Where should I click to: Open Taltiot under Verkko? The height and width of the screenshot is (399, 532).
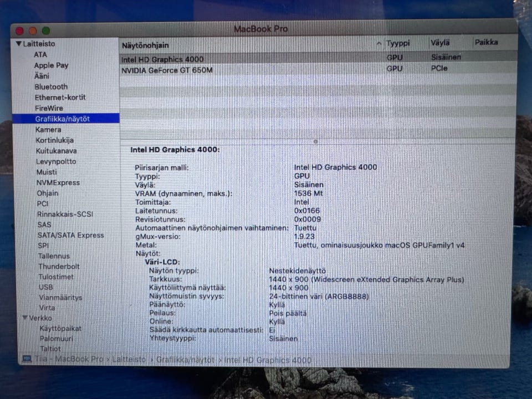50,349
